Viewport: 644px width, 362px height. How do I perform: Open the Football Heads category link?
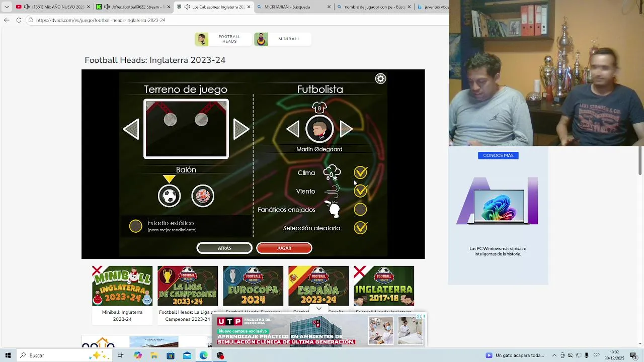point(223,39)
